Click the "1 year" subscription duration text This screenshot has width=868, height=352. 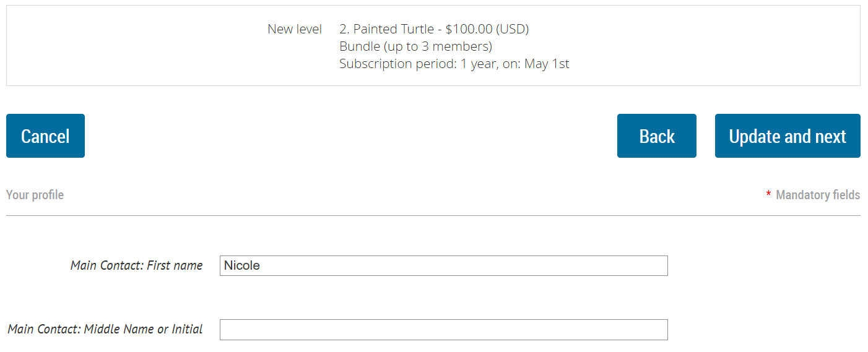coord(478,64)
